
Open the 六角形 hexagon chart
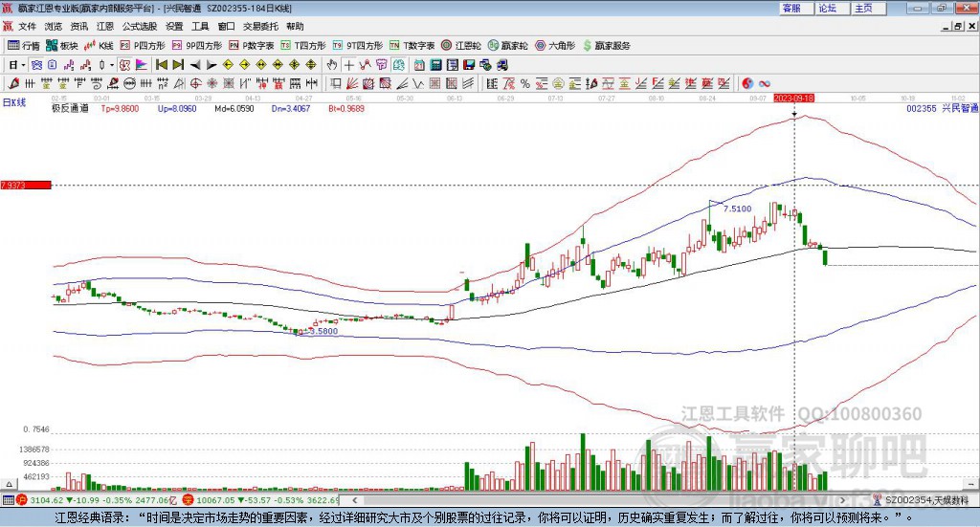pos(555,46)
